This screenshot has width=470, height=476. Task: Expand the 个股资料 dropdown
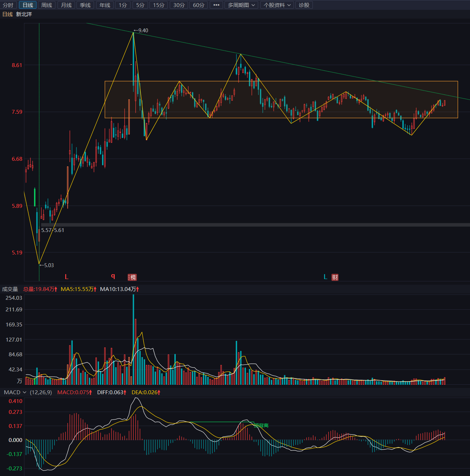(277, 5)
